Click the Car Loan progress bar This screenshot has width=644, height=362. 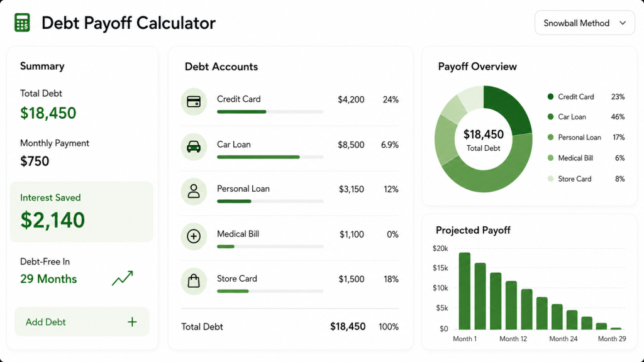pyautogui.click(x=270, y=156)
